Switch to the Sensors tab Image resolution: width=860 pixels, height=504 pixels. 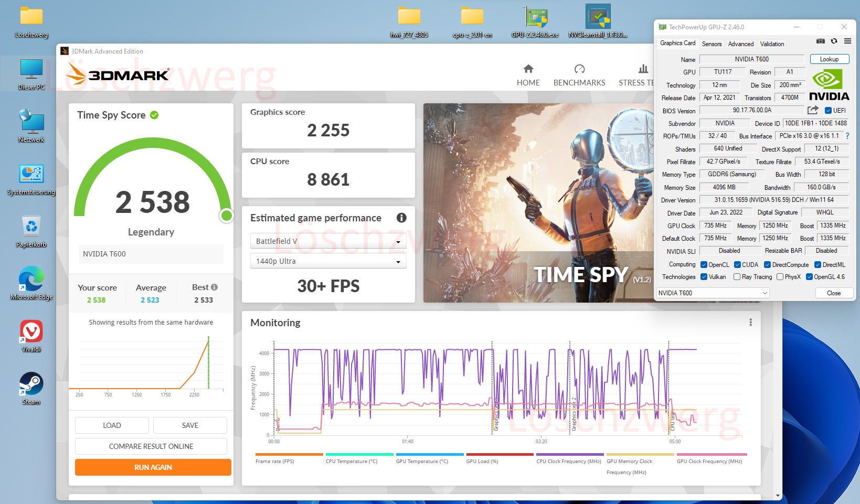click(712, 44)
